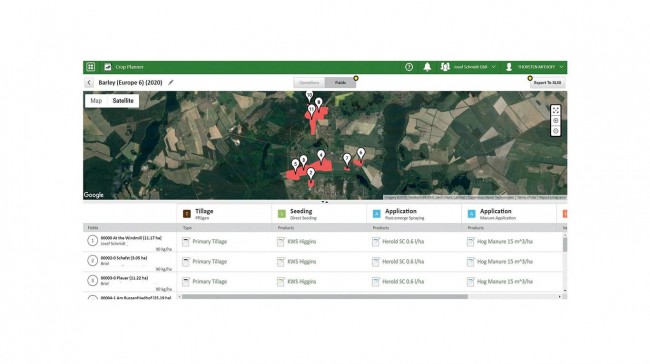This screenshot has height=364, width=650.
Task: Select field row 1 At the Windmill
Action: tap(130, 242)
